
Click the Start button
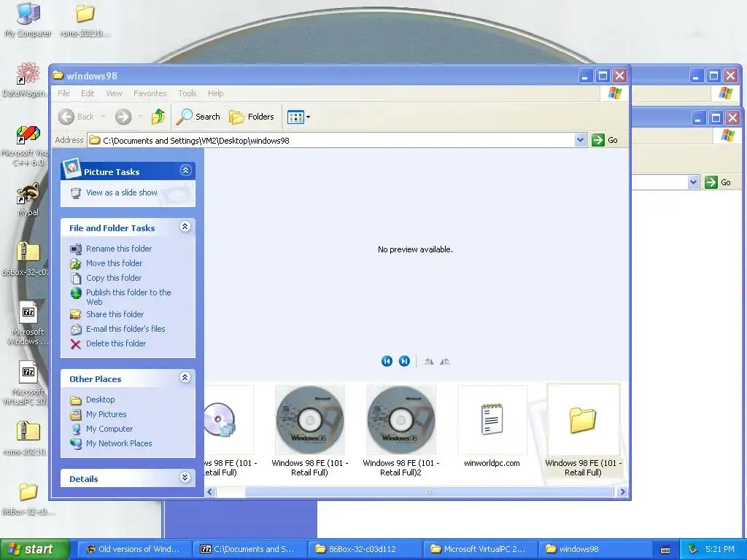tap(34, 550)
